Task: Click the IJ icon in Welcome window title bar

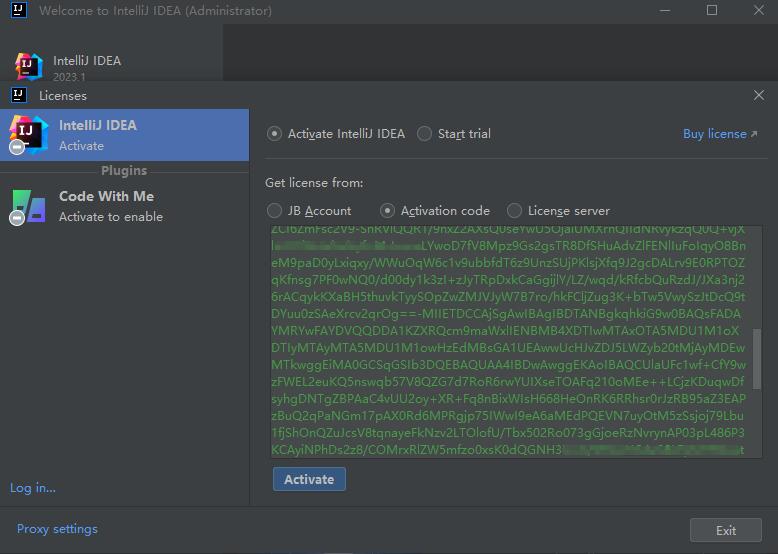Action: 19,10
